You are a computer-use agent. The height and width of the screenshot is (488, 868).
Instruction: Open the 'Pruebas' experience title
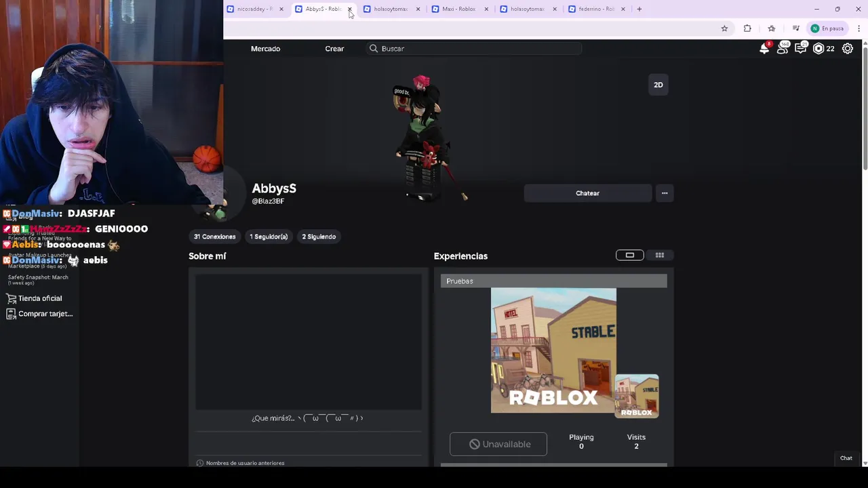tap(460, 281)
